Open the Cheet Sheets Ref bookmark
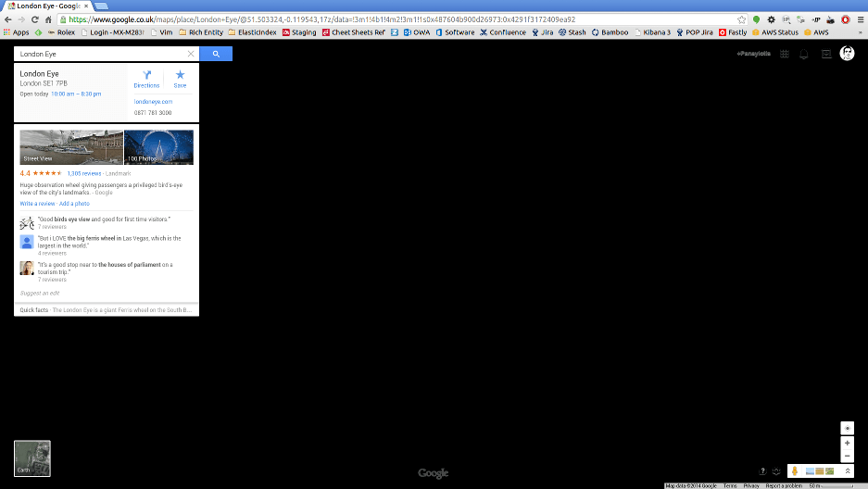 [353, 32]
